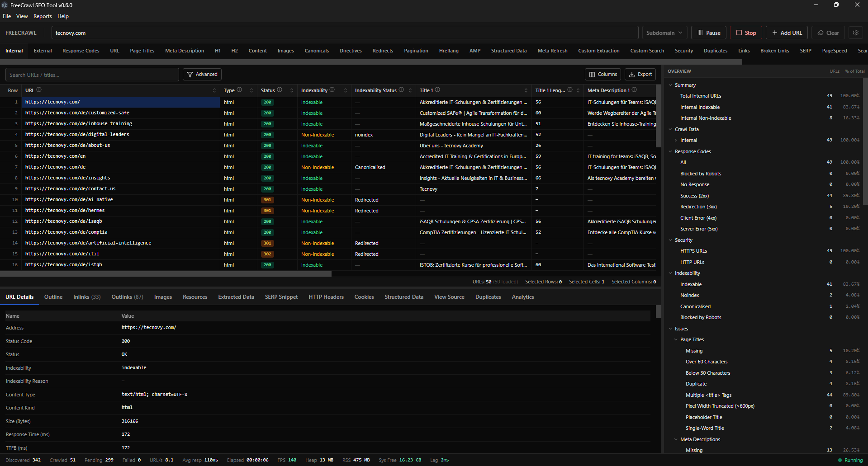Click the settings gear icon in toolbar
The width and height of the screenshot is (868, 466).
855,33
